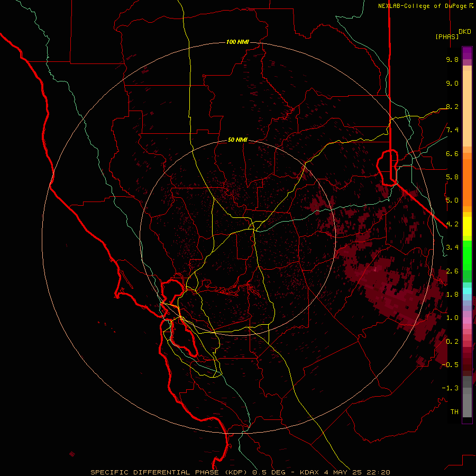Click the 3.4 scale value
Screen dimensions: 476x476
point(452,248)
